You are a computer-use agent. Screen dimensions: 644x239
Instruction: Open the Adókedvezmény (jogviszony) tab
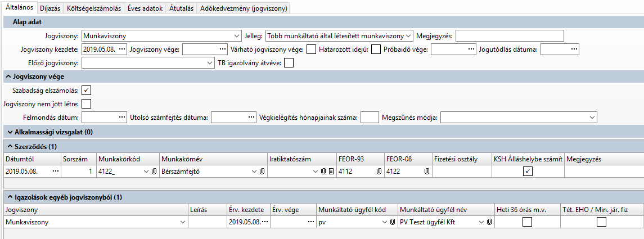click(244, 8)
